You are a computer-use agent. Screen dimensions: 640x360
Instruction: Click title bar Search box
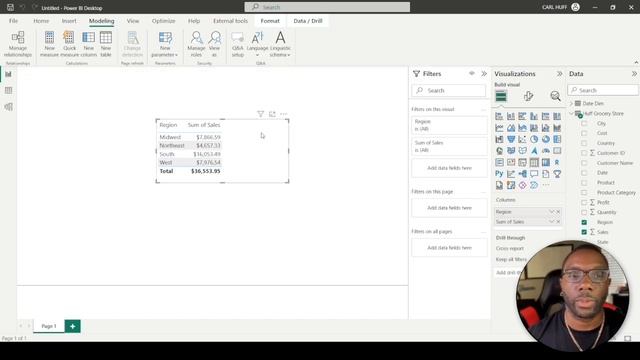[x=327, y=7]
